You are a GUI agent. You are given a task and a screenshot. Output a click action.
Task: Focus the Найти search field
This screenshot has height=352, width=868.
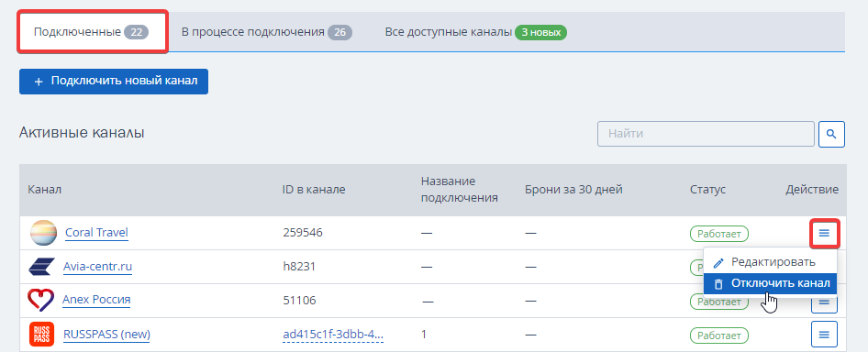(x=706, y=134)
